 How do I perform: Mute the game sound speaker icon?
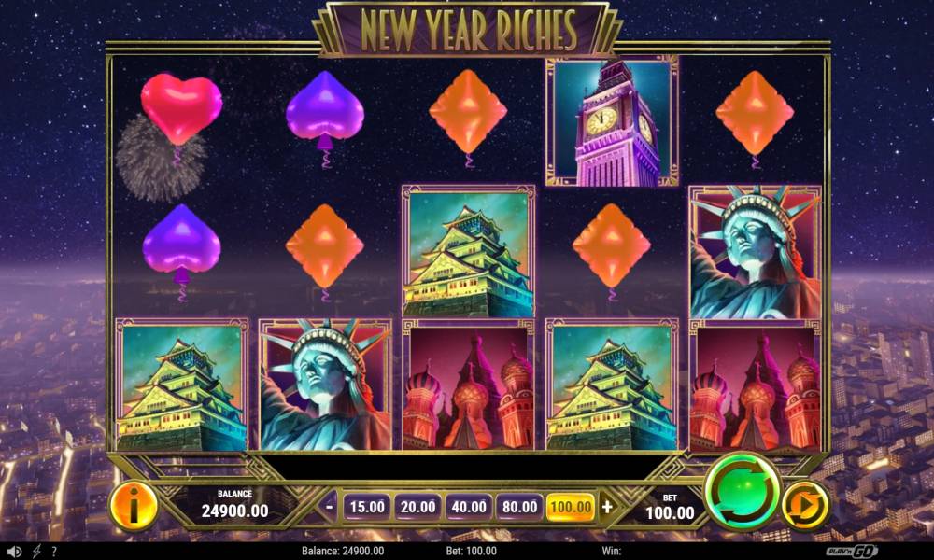click(x=15, y=551)
